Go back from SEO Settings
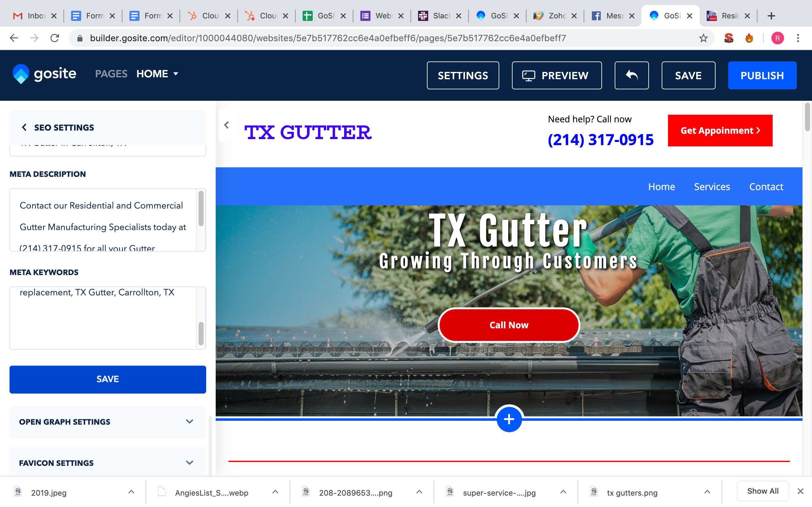This screenshot has width=812, height=507. pyautogui.click(x=24, y=127)
